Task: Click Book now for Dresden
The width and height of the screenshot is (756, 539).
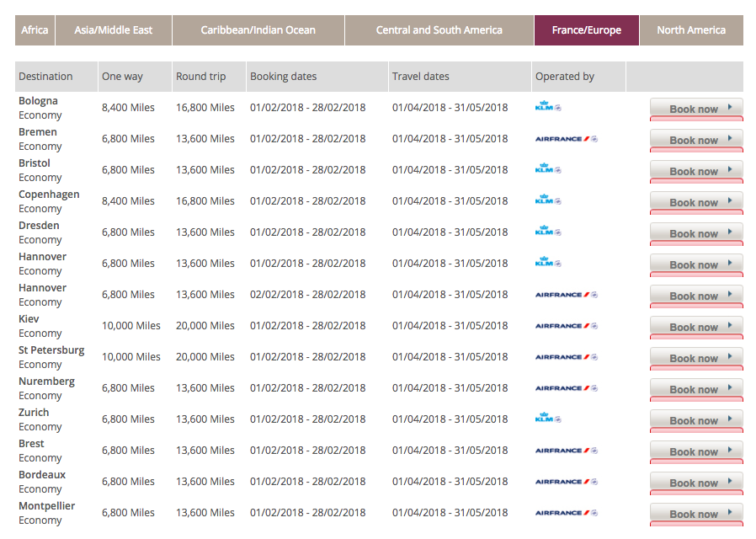Action: (x=696, y=234)
